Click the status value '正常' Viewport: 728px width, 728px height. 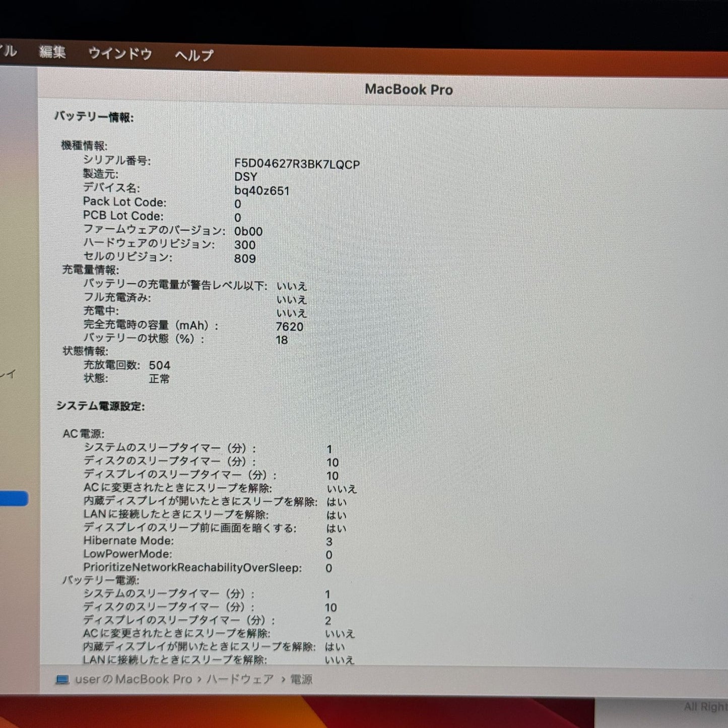[x=160, y=378]
